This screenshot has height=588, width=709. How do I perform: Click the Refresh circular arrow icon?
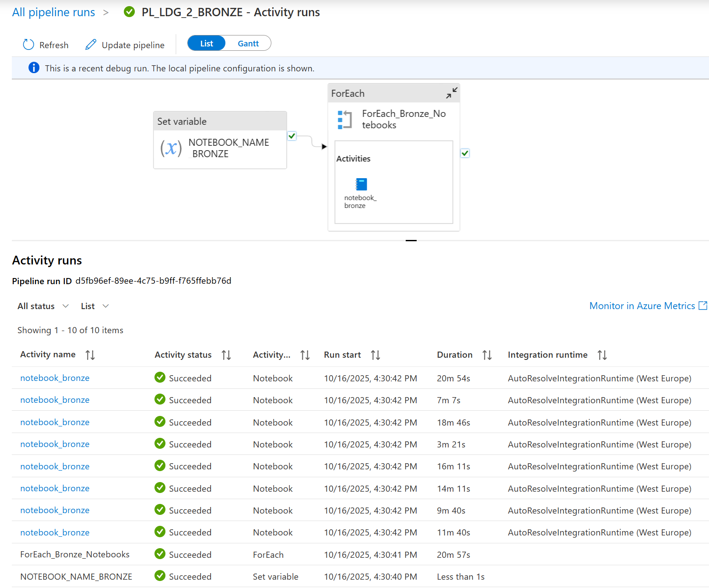point(28,45)
